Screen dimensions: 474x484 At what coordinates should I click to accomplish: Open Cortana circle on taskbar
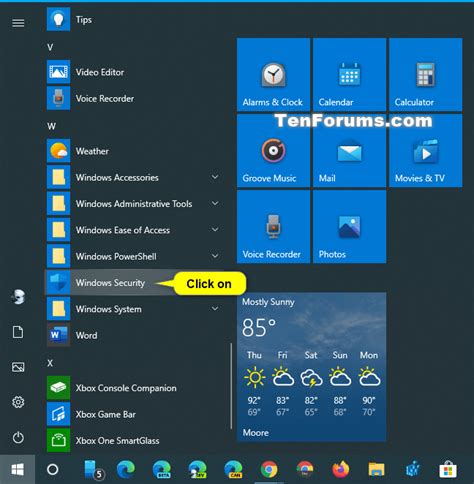(x=52, y=470)
